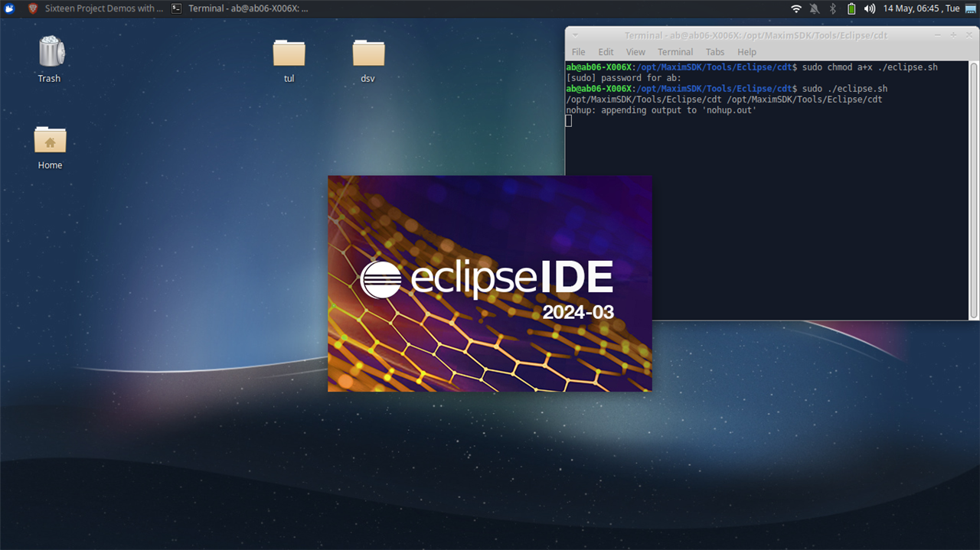The width and height of the screenshot is (980, 550).
Task: Open the File menu in Terminal
Action: pyautogui.click(x=578, y=52)
